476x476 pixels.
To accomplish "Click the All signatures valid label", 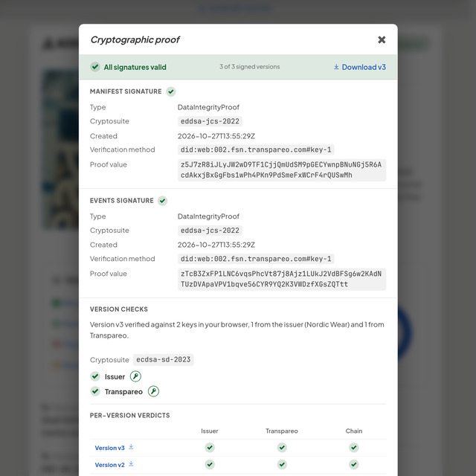I will (135, 67).
